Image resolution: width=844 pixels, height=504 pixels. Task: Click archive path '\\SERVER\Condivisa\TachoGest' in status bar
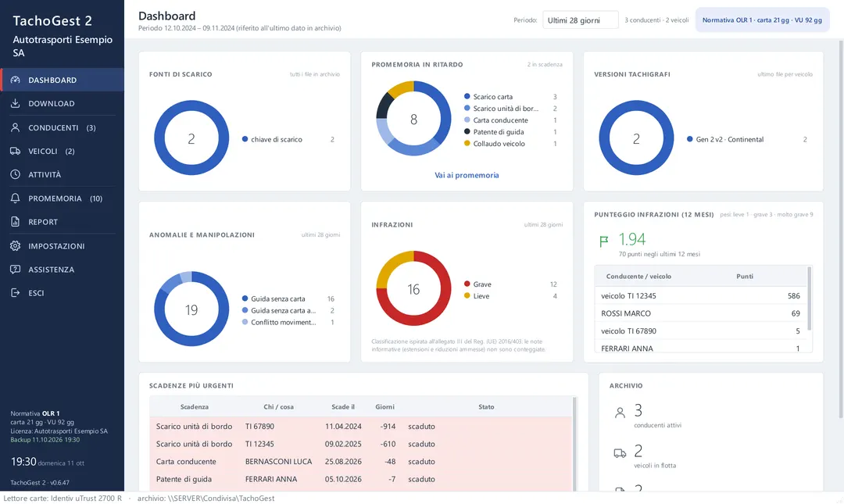coord(221,498)
